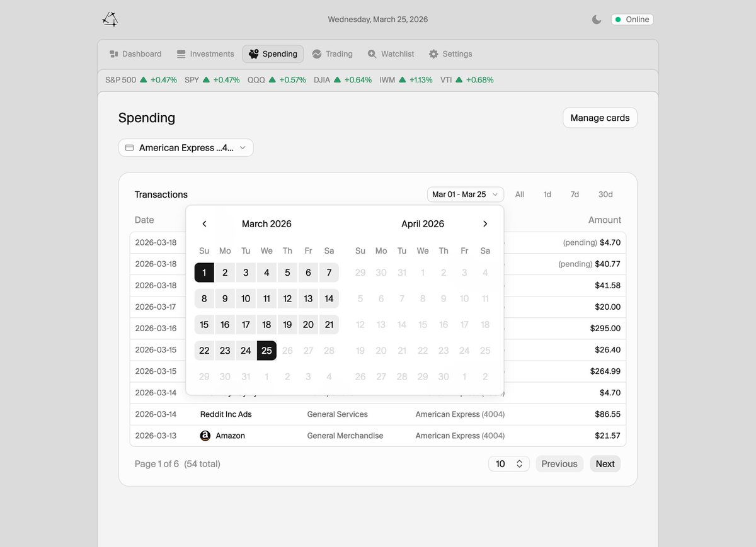This screenshot has height=547, width=756.
Task: Click the Amazon merchant icon
Action: [205, 436]
